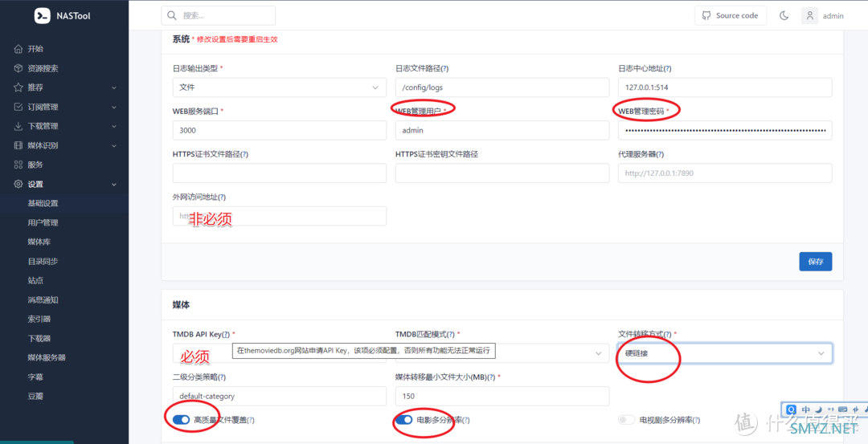The image size is (868, 444).
Task: Click the NASTool logo icon
Action: [x=42, y=16]
